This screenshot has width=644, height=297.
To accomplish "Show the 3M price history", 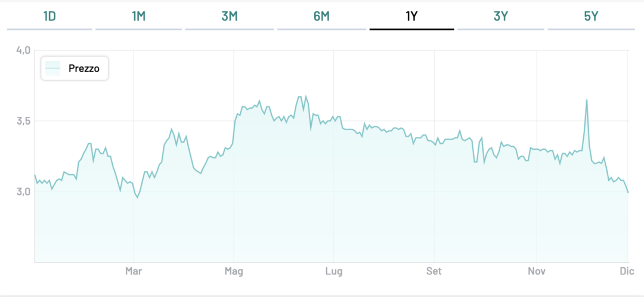I will point(230,16).
